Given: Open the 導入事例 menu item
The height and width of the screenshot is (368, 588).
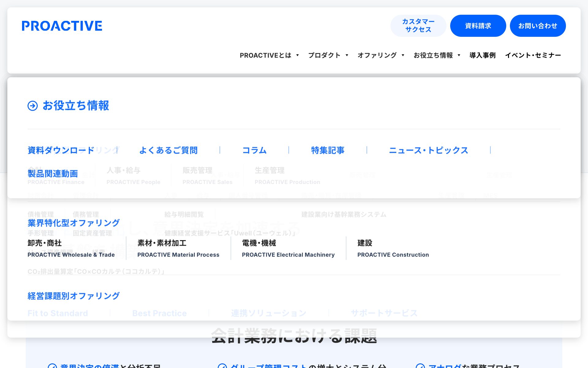Looking at the screenshot, I should 482,55.
